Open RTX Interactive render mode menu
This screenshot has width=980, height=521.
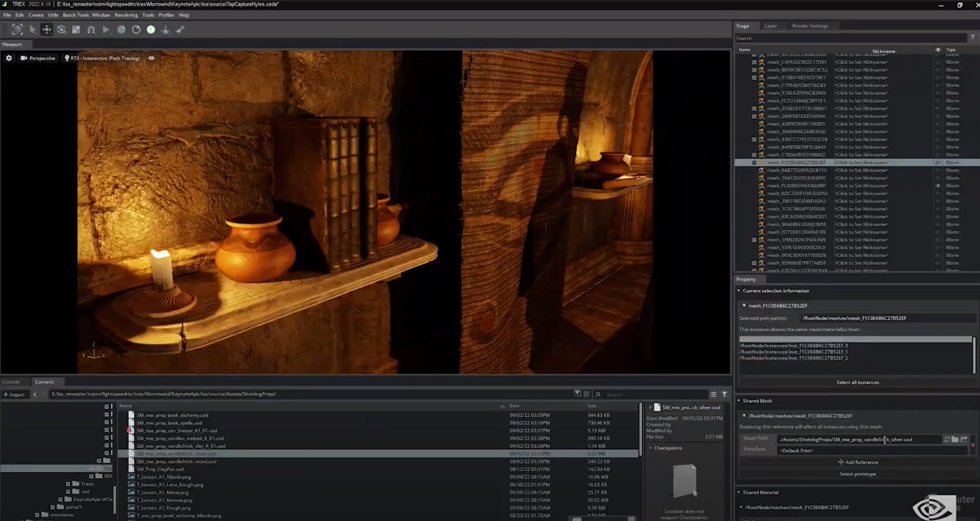point(102,58)
